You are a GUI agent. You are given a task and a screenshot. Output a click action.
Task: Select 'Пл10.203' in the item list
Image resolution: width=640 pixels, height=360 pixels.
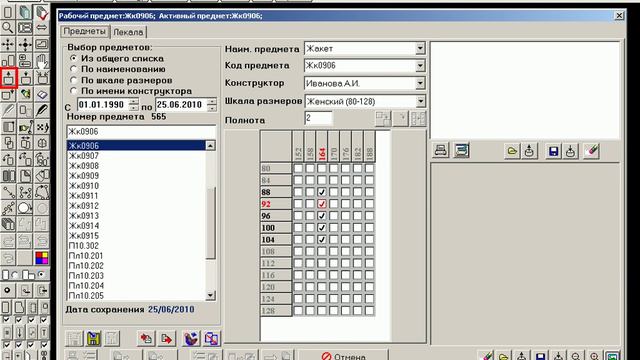(x=136, y=276)
